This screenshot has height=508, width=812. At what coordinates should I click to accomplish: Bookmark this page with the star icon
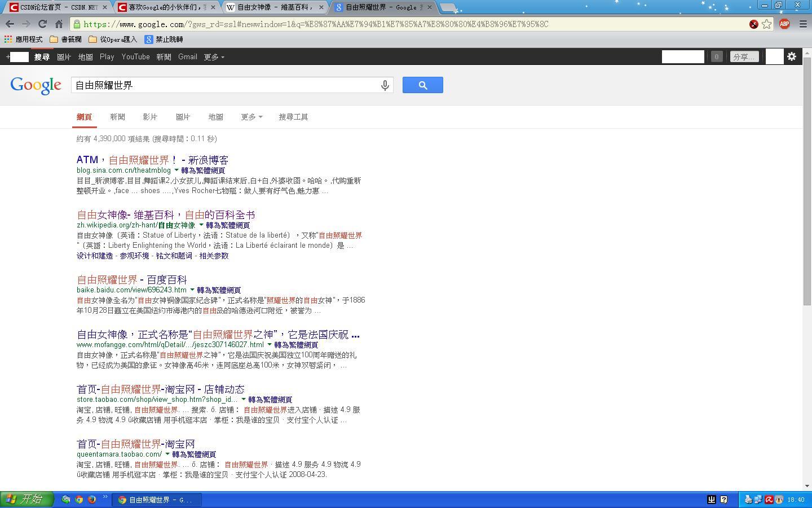(x=766, y=24)
